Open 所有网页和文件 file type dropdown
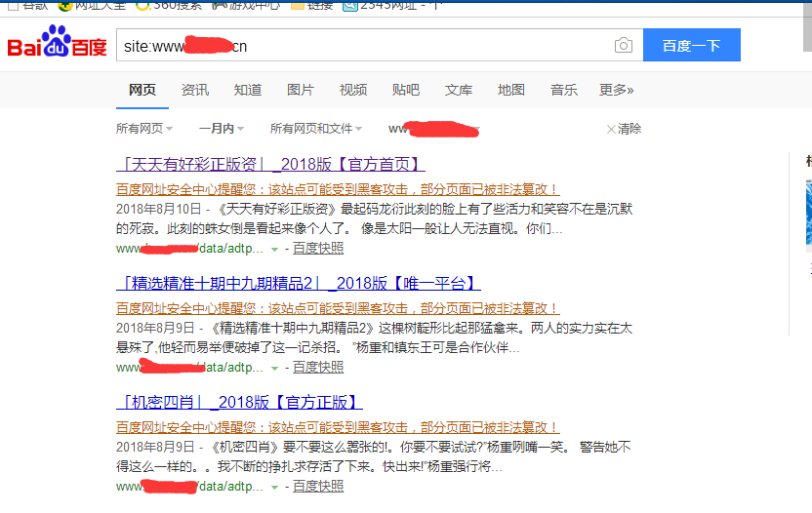812x513 pixels. click(316, 129)
